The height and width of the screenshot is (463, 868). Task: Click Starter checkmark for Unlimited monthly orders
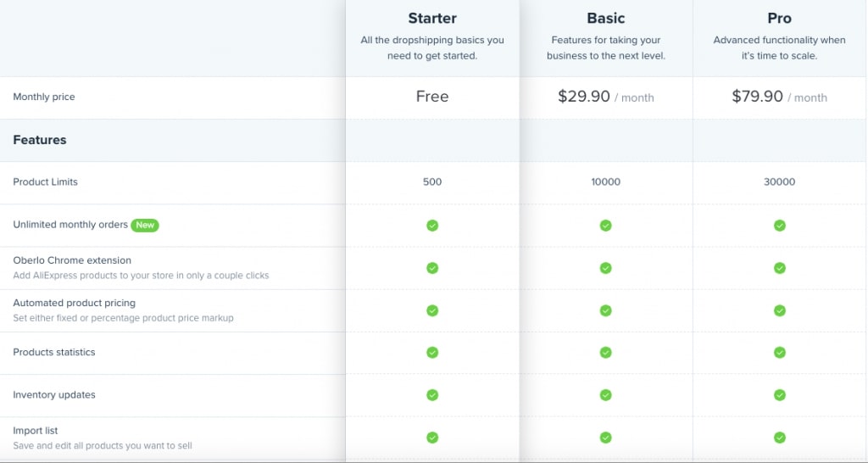[432, 226]
